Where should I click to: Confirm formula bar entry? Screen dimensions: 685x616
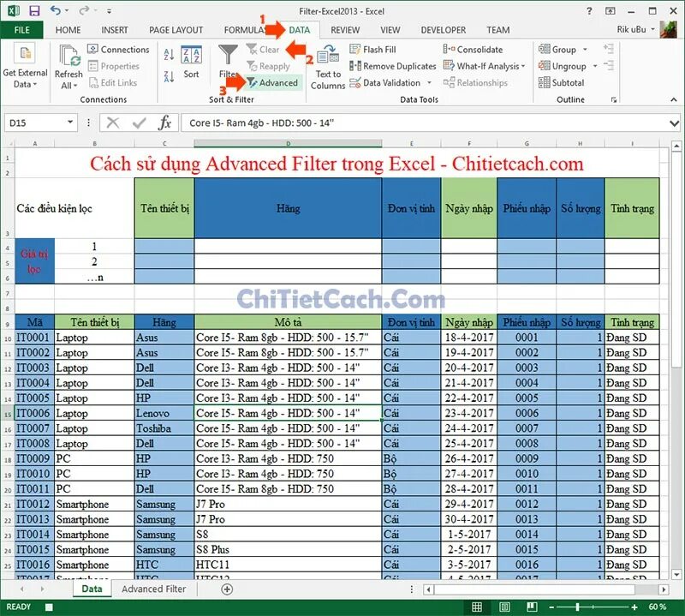pyautogui.click(x=139, y=123)
